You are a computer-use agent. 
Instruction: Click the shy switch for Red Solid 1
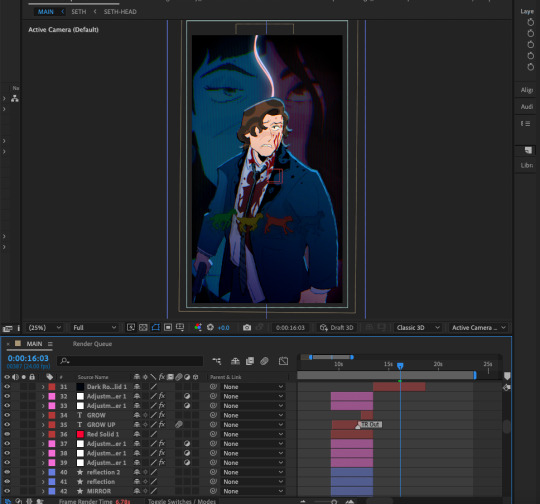(137, 434)
